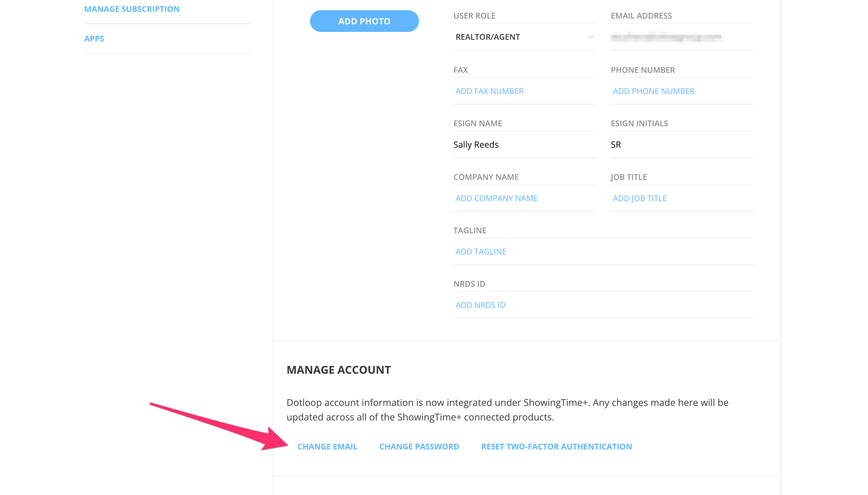The width and height of the screenshot is (868, 495).
Task: Click ADD PHONE NUMBER
Action: click(653, 91)
